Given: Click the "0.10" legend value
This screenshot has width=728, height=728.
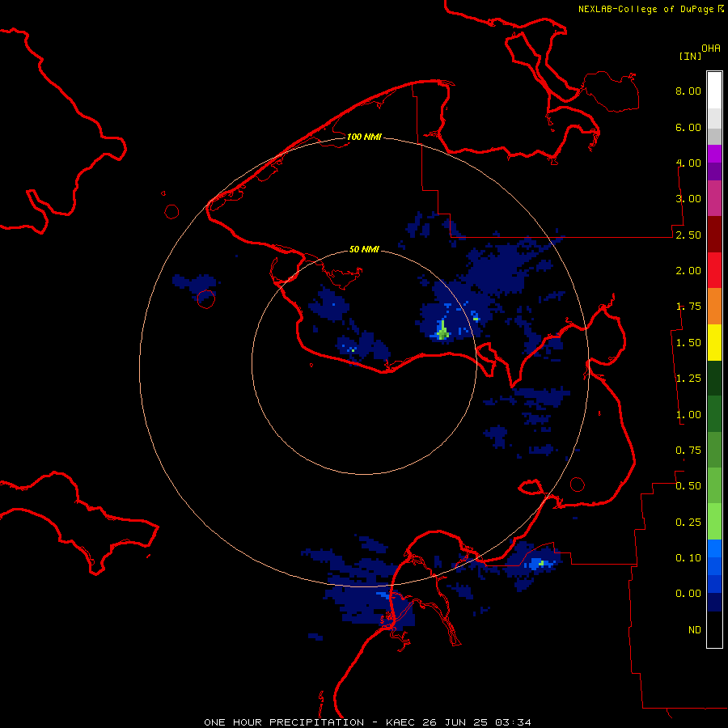Looking at the screenshot, I should tap(688, 558).
